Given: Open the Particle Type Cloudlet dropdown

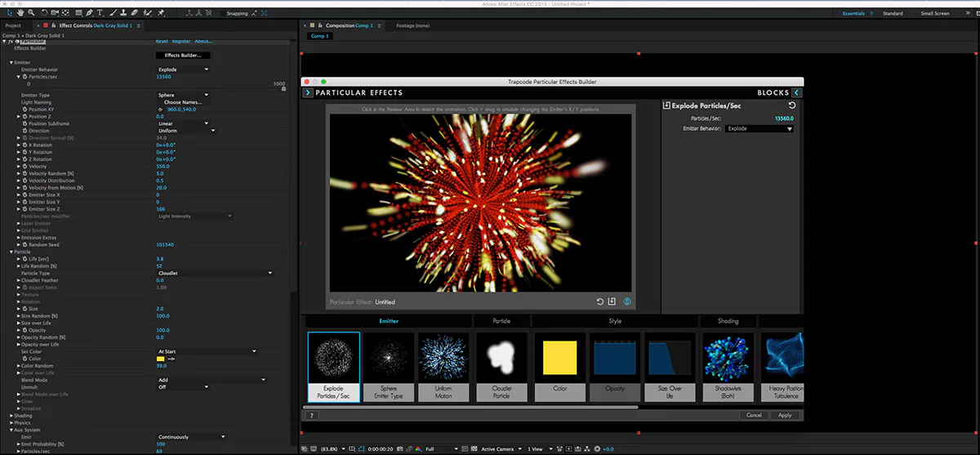Looking at the screenshot, I should 215,273.
